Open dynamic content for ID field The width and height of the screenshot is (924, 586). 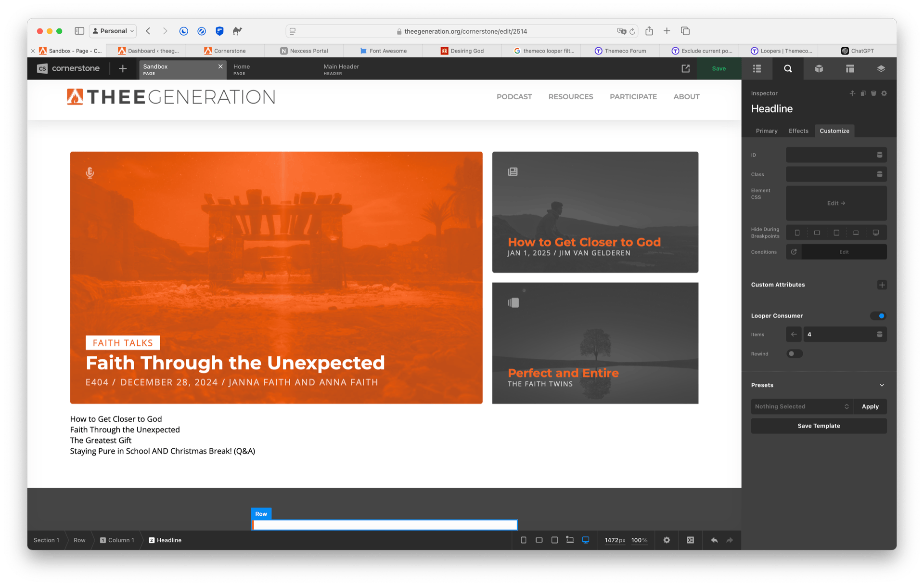tap(879, 155)
